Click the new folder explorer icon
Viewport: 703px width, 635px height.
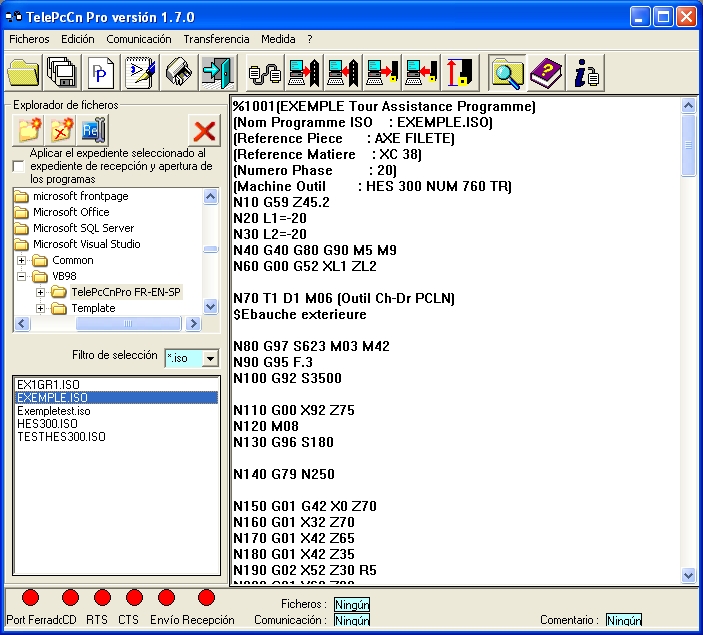click(x=30, y=130)
